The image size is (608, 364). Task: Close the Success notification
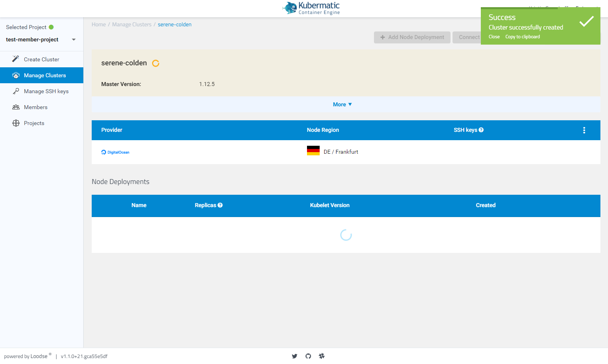(x=494, y=36)
